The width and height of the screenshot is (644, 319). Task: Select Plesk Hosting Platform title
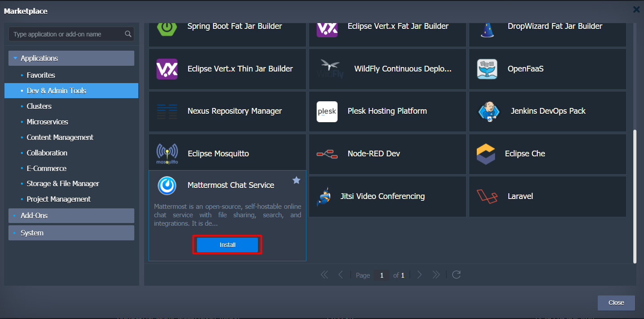click(x=387, y=111)
